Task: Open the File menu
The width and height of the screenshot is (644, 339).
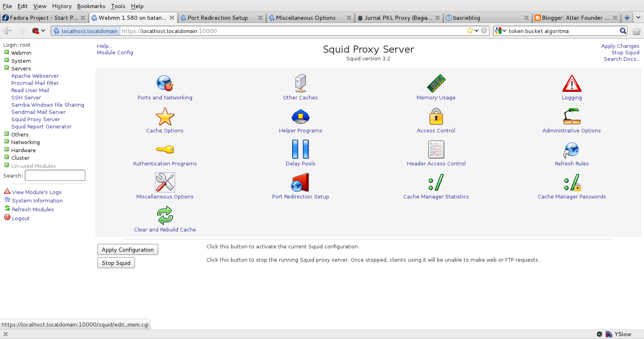Action: coord(7,6)
